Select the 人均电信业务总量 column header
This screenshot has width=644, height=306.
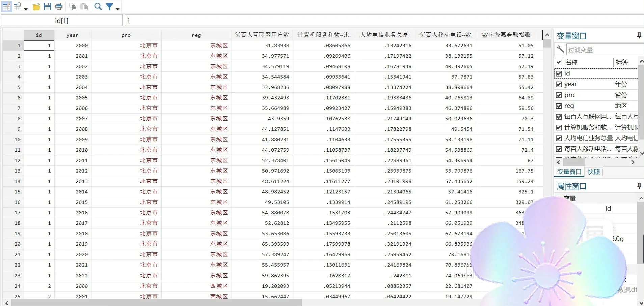click(384, 35)
